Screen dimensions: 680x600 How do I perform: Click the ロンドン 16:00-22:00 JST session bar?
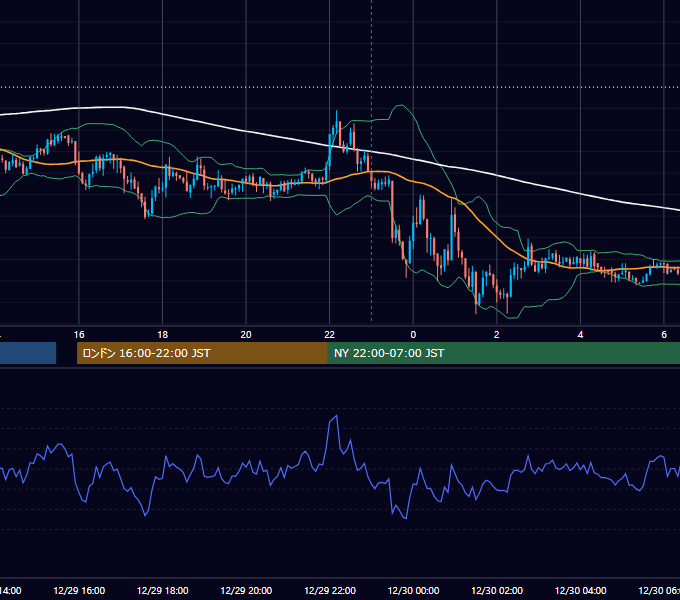point(202,353)
